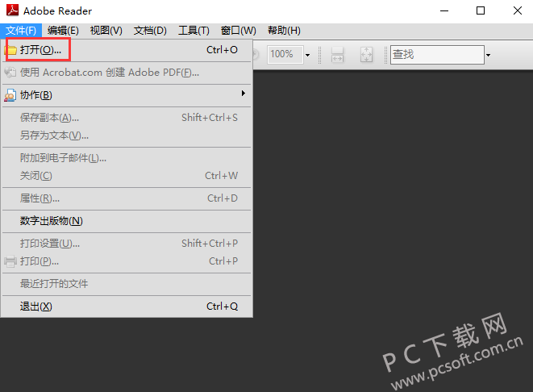Choose 关闭(C) in the file menu
This screenshot has width=533, height=392.
click(127, 176)
